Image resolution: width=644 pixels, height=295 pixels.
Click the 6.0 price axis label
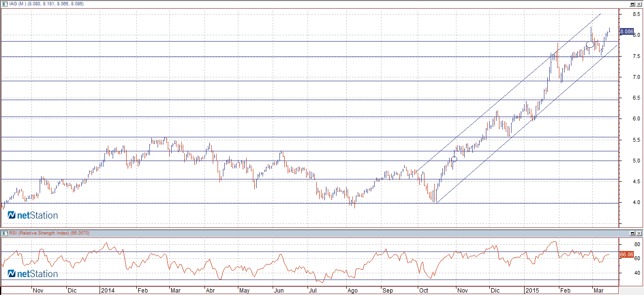(x=637, y=119)
